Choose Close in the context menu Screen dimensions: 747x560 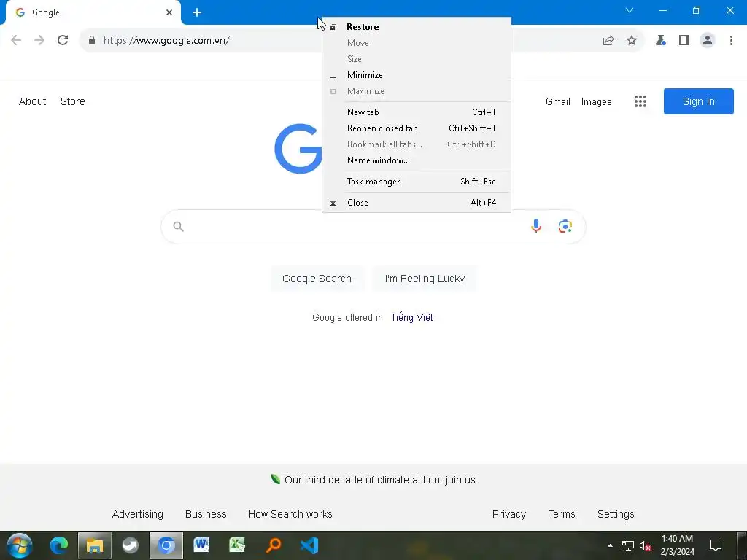click(x=417, y=203)
